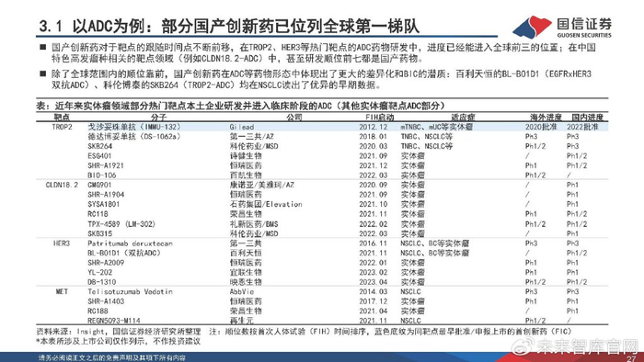
Task: Click the TPX-4589 (LM-302) molecule cell
Action: pyautogui.click(x=121, y=224)
